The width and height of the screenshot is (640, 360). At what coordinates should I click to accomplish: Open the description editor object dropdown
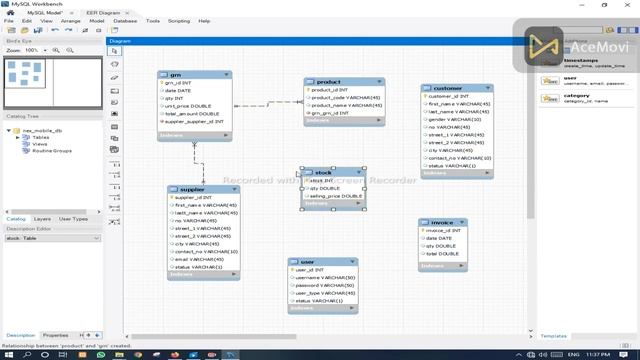[96, 238]
